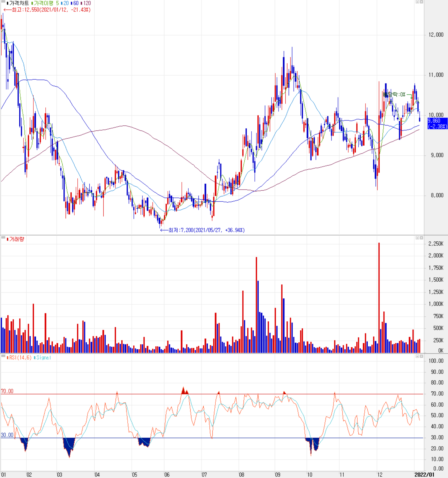Click the 1,000K volume axis label
Screen dimensions: 448x478
pyautogui.click(x=436, y=304)
